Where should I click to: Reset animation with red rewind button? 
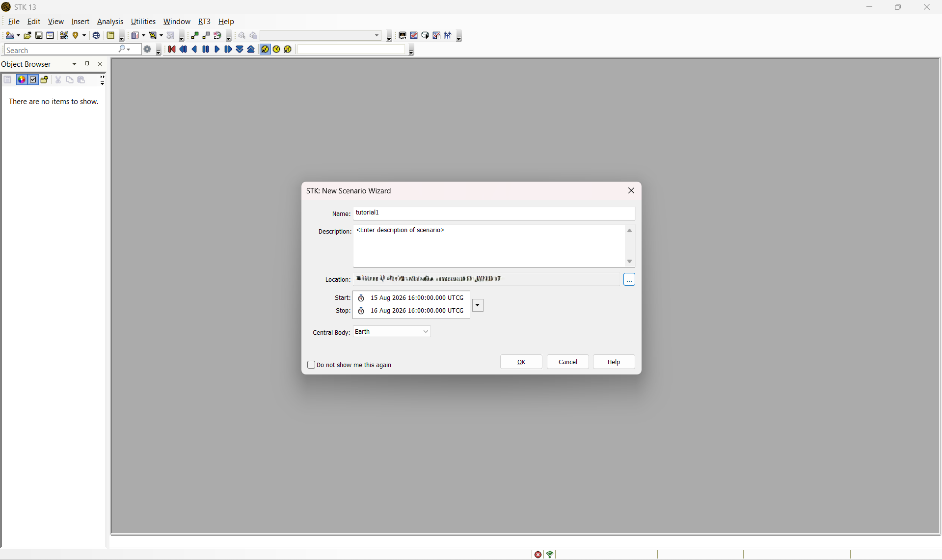pos(172,49)
